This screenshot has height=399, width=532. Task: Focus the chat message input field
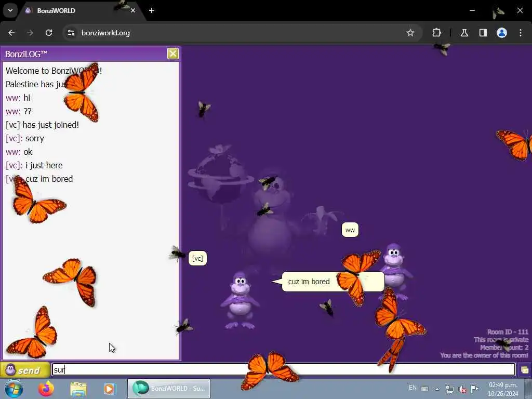point(283,369)
